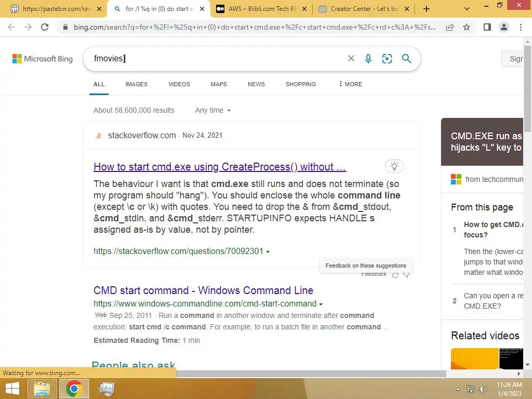Click People also ask heading
This screenshot has width=532, height=399.
pyautogui.click(x=134, y=365)
